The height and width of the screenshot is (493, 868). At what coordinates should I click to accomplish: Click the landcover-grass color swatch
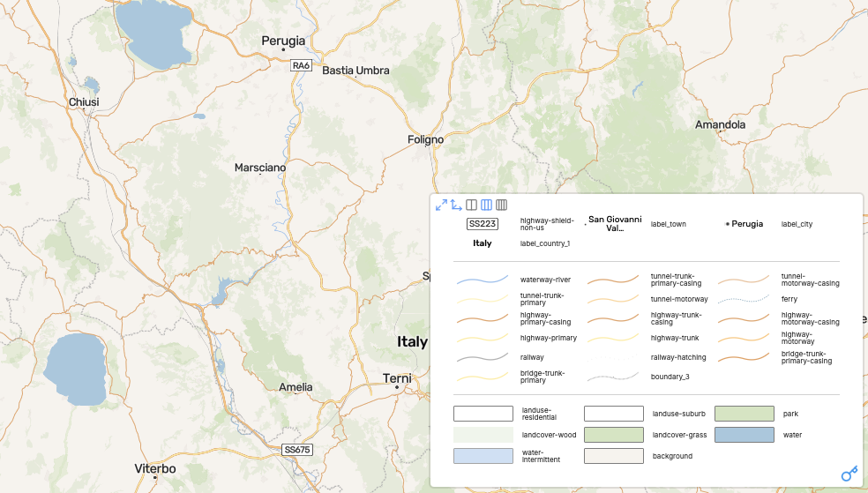click(614, 435)
